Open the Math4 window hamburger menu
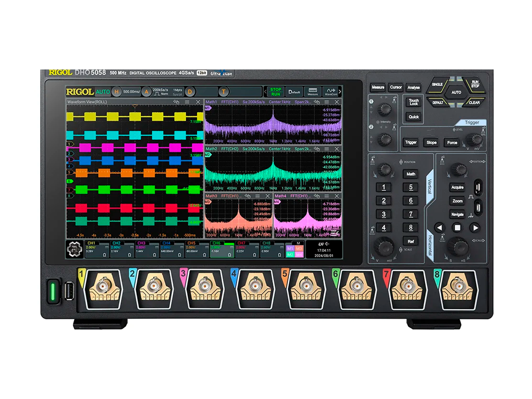Image resolution: width=532 pixels, height=399 pixels. click(327, 196)
